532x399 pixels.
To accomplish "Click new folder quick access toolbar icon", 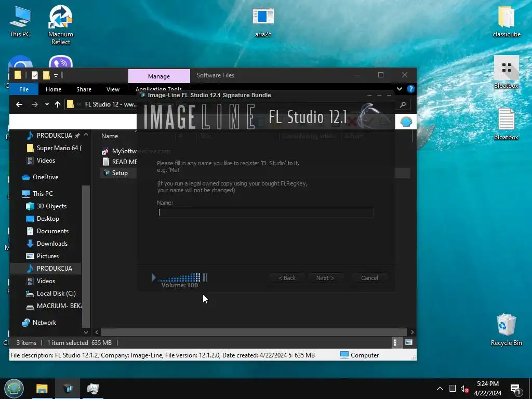I will coord(46,75).
